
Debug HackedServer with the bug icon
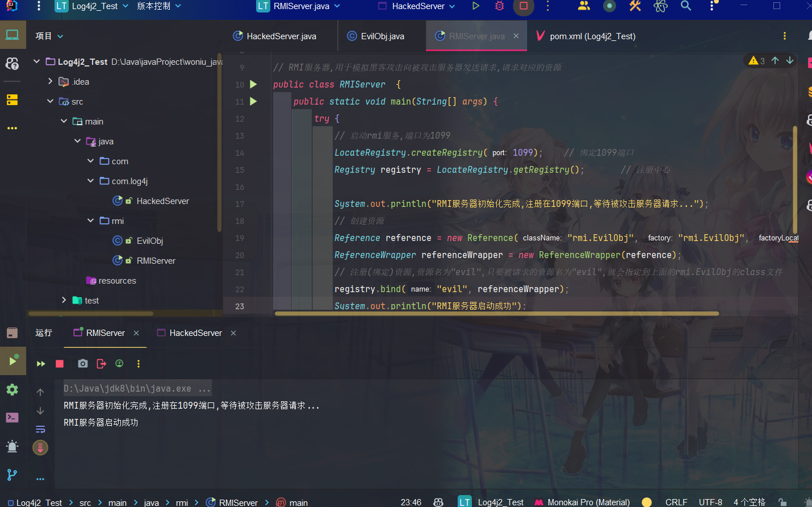click(500, 6)
